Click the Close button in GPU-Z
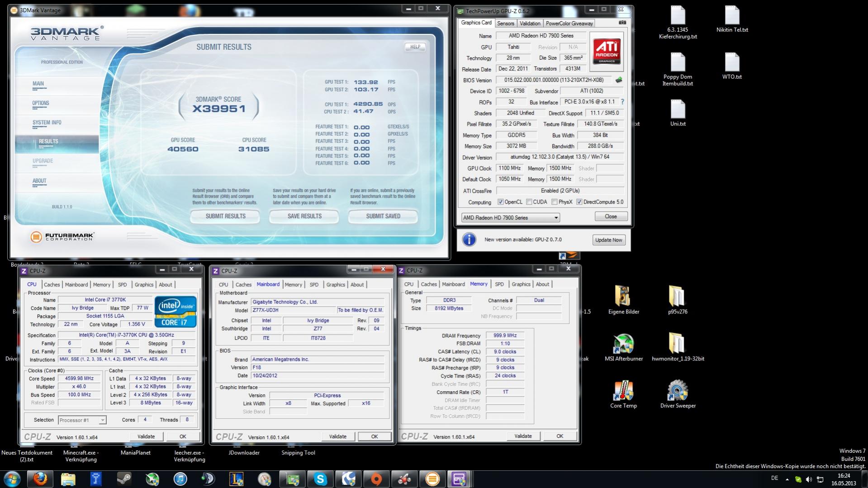The image size is (868, 488). [611, 217]
